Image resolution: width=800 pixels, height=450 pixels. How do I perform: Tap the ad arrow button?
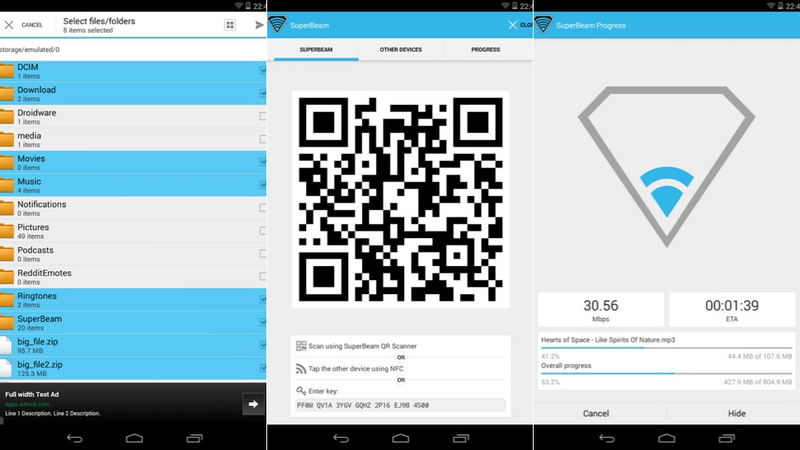pyautogui.click(x=253, y=404)
